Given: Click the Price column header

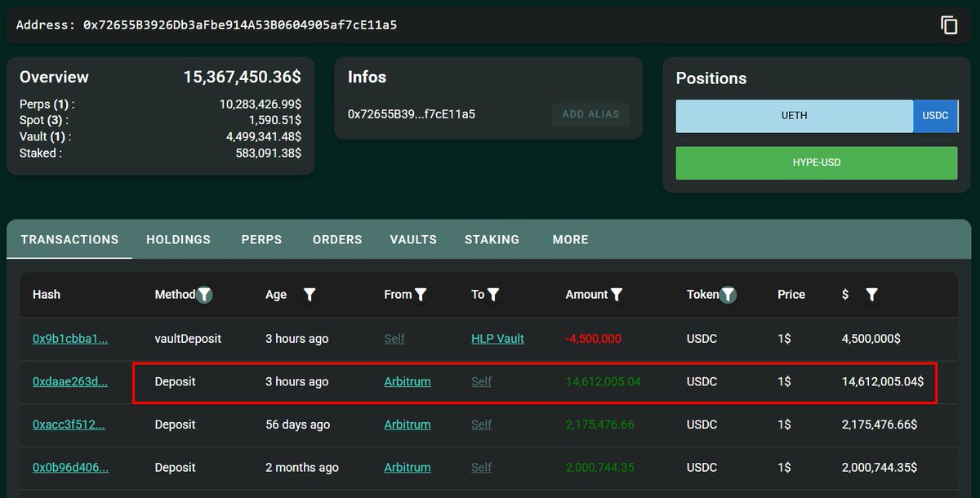Looking at the screenshot, I should (x=791, y=295).
